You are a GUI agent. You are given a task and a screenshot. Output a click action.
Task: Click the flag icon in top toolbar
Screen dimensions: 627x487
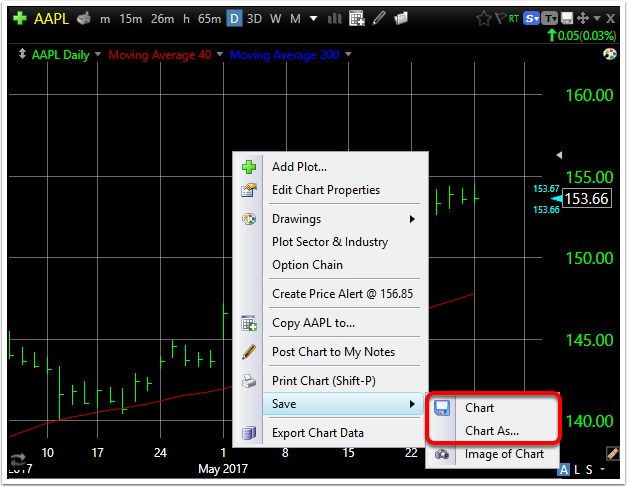pos(501,18)
